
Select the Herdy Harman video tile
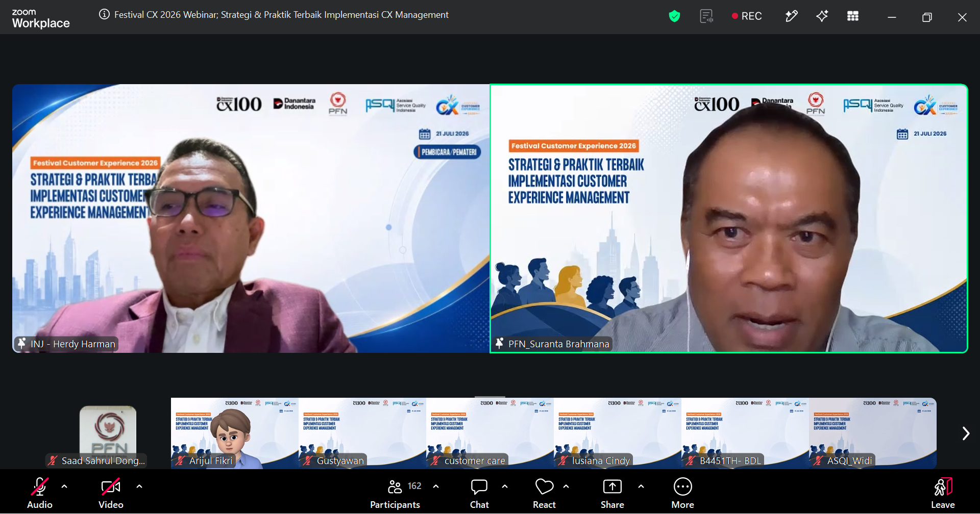click(251, 218)
